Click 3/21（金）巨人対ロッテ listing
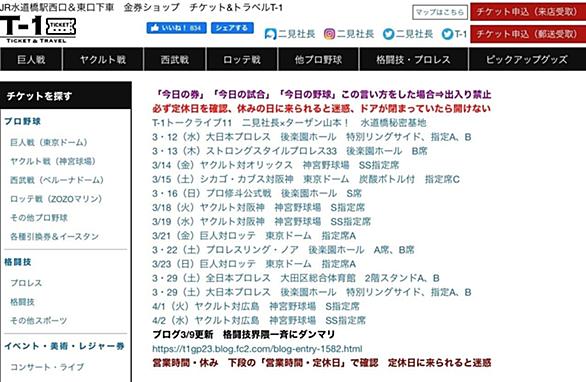This screenshot has width=586, height=382. pyautogui.click(x=254, y=235)
